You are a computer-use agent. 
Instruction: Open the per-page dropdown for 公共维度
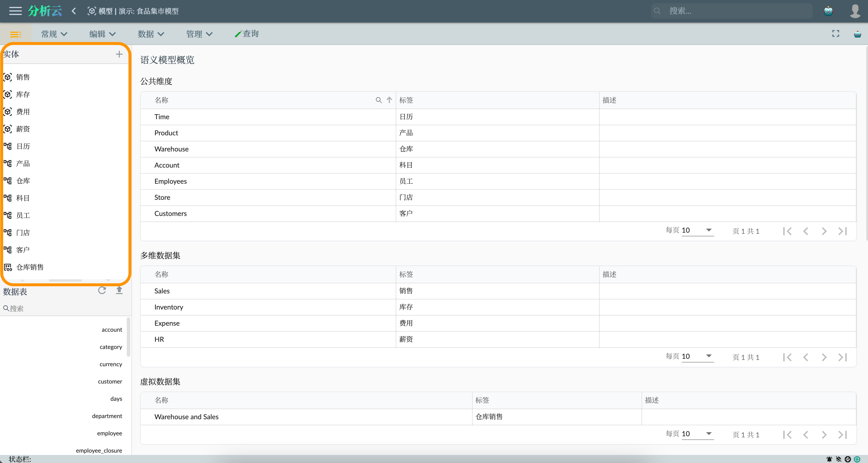(697, 230)
